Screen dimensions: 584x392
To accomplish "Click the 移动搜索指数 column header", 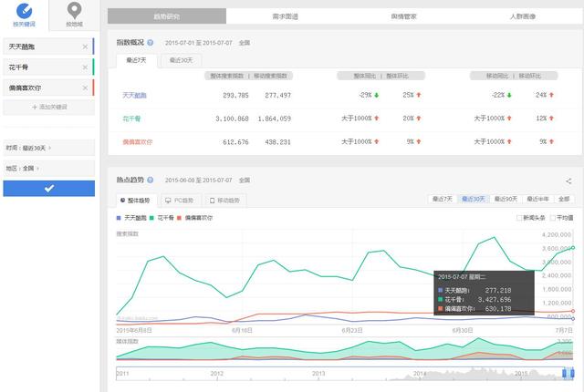I will (x=270, y=76).
